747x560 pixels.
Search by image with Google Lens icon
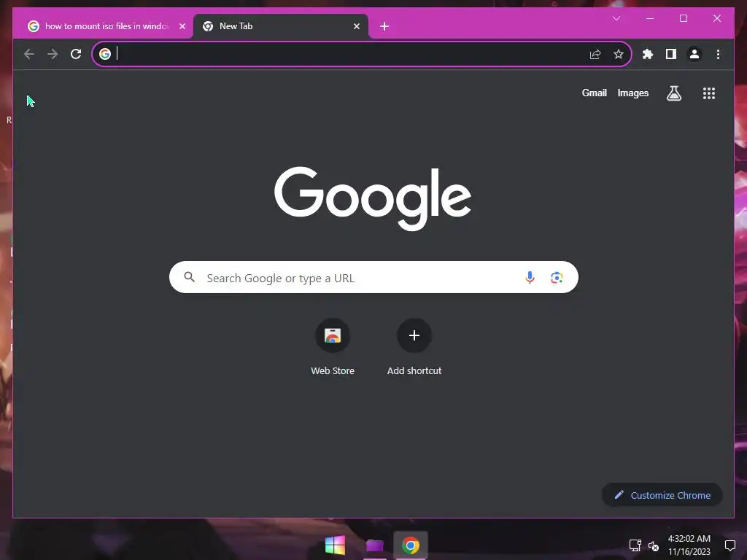557,278
